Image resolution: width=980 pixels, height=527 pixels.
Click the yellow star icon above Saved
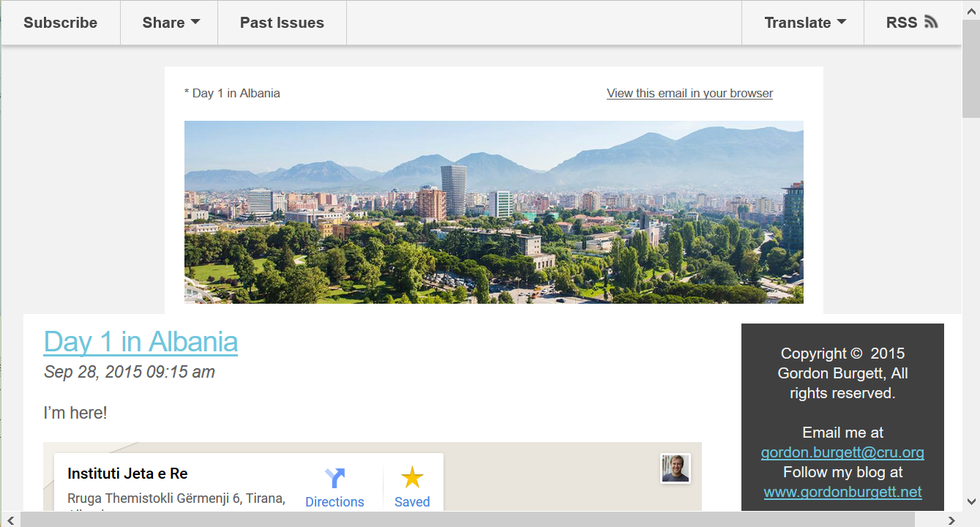click(412, 476)
